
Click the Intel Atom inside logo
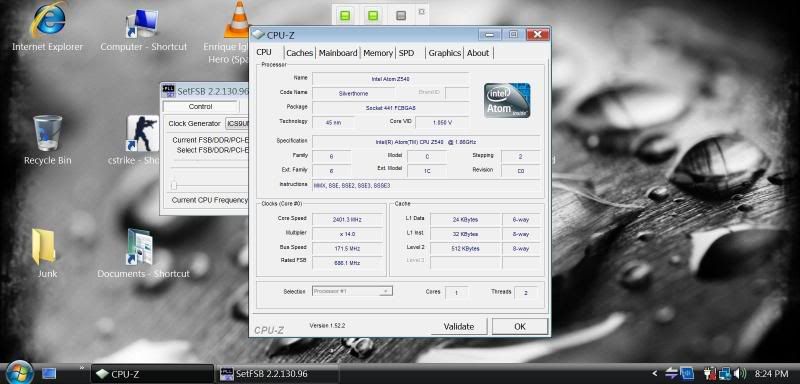click(507, 100)
